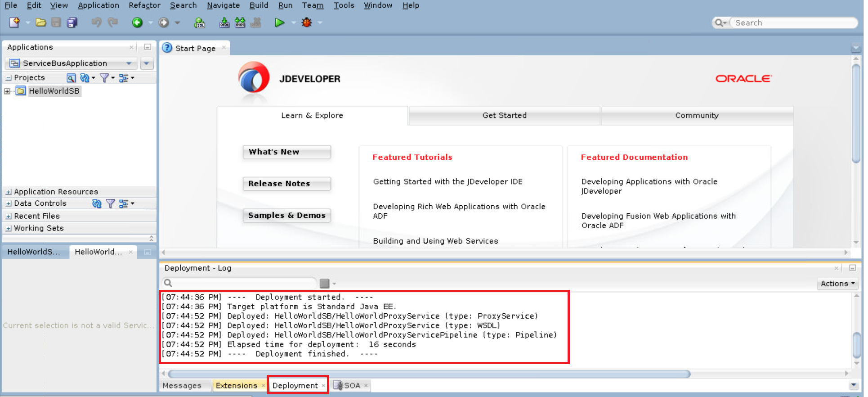Click the green Run play icon
The width and height of the screenshot is (868, 397).
(x=279, y=23)
